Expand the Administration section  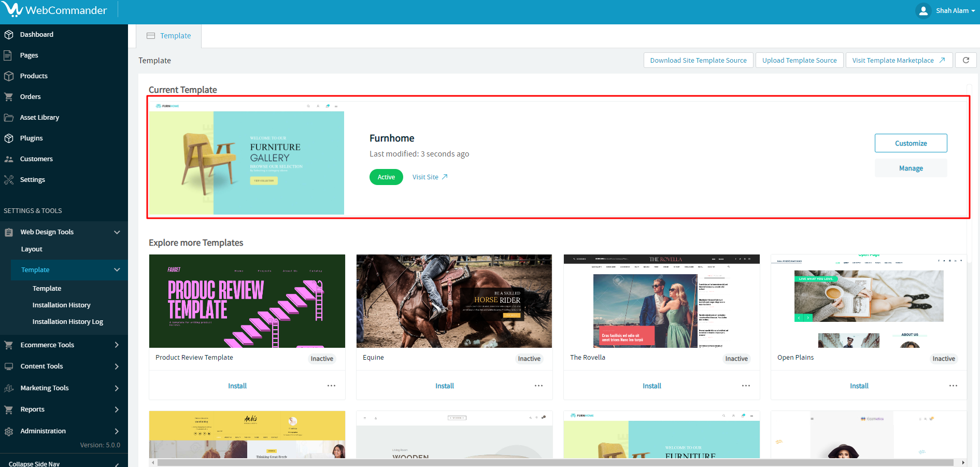pyautogui.click(x=117, y=431)
